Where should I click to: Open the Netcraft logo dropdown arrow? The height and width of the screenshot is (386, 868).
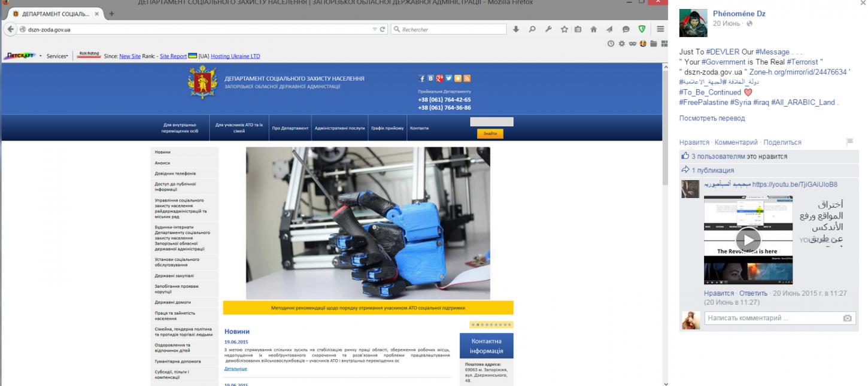pos(41,56)
